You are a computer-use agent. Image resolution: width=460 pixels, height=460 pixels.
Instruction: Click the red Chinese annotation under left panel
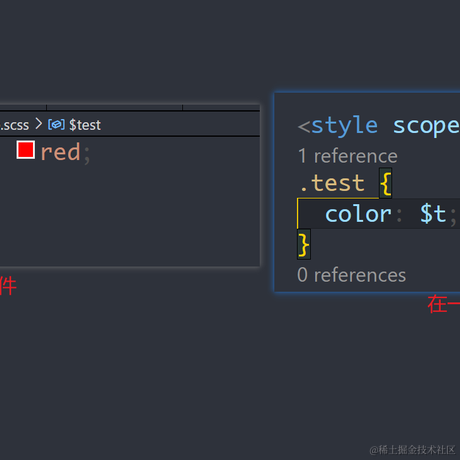coord(8,286)
